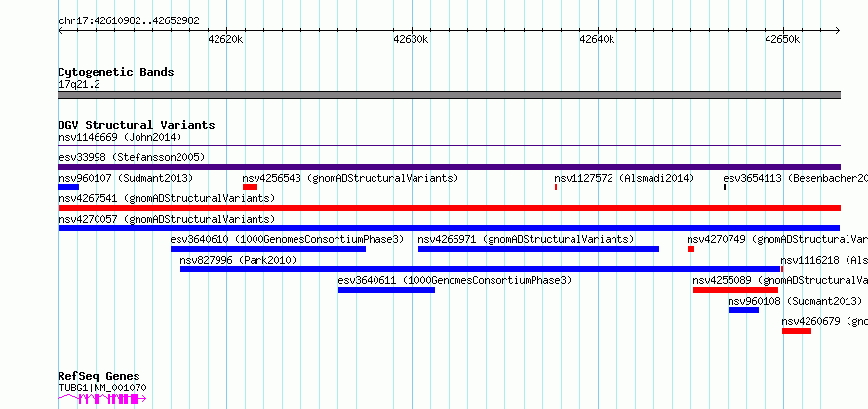Viewport: 868px width, 409px height.
Task: Select the red nsv4260679 variant bar
Action: pos(797,331)
